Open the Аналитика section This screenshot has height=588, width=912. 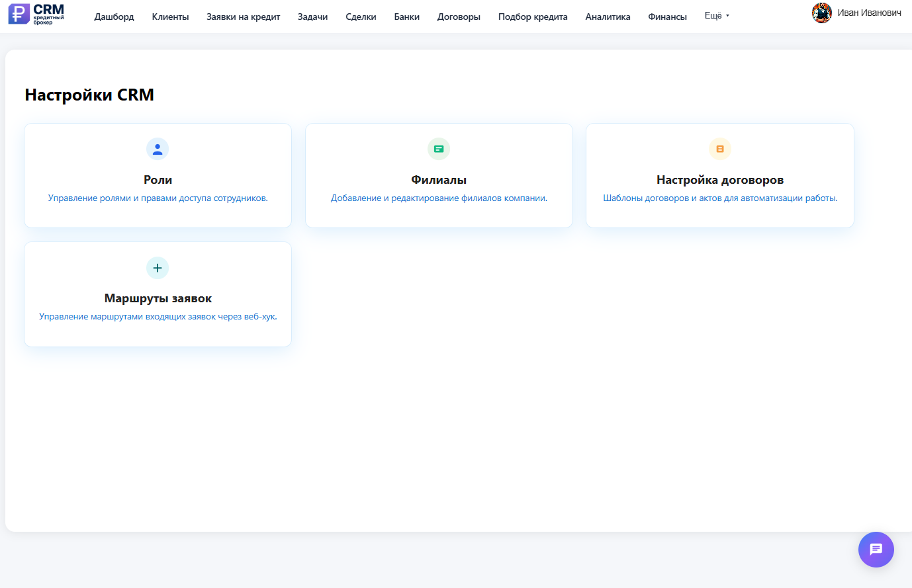608,17
